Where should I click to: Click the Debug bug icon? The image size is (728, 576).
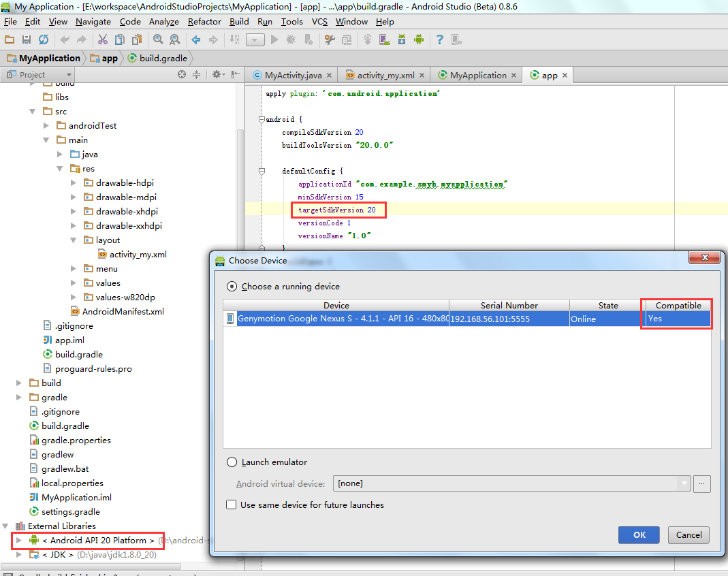(x=291, y=40)
